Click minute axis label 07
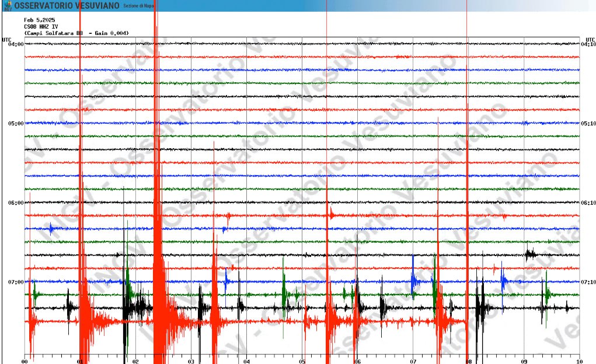 pos(413,361)
